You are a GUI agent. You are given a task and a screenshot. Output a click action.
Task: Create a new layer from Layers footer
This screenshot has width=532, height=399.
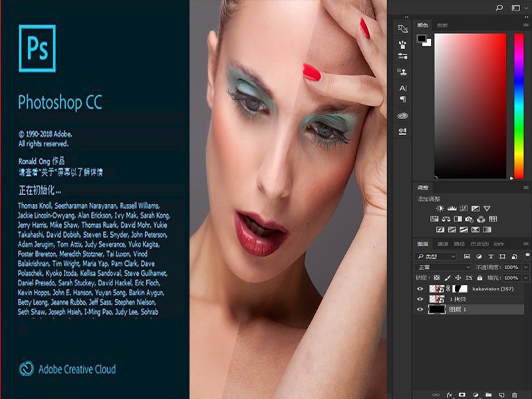pos(501,394)
